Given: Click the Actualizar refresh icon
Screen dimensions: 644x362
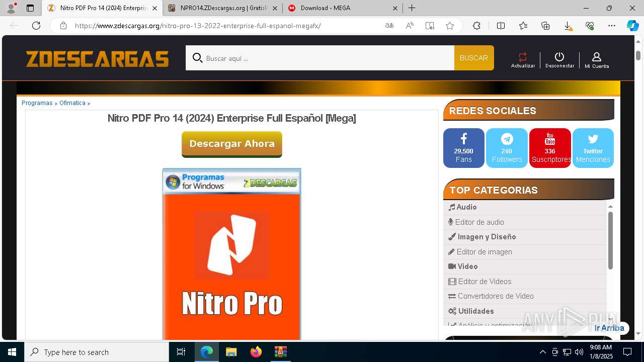Looking at the screenshot, I should pos(523,57).
